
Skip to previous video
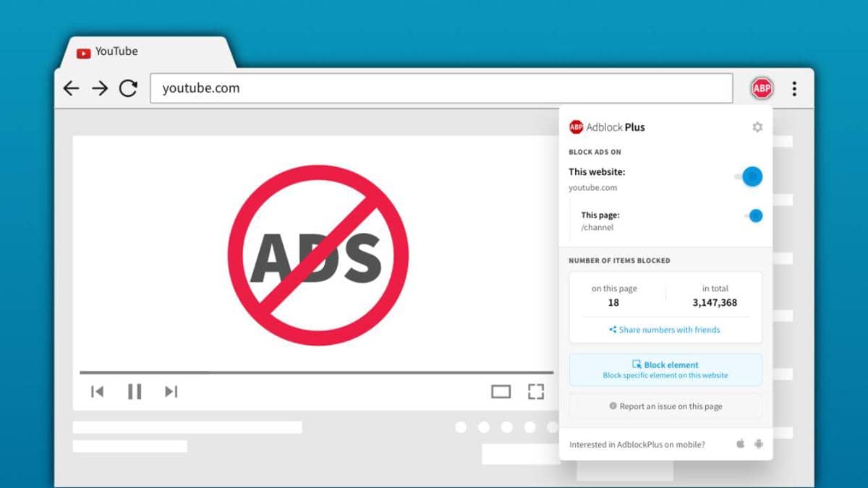pos(97,392)
